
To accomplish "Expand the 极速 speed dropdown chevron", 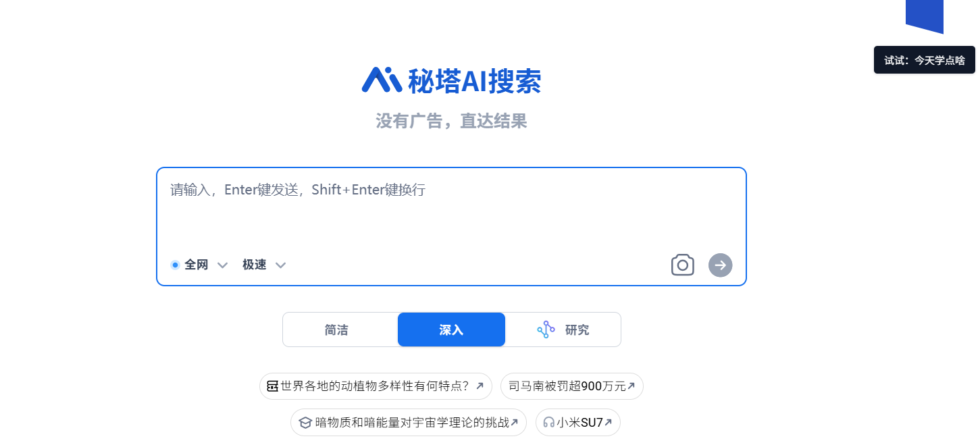I will click(281, 265).
